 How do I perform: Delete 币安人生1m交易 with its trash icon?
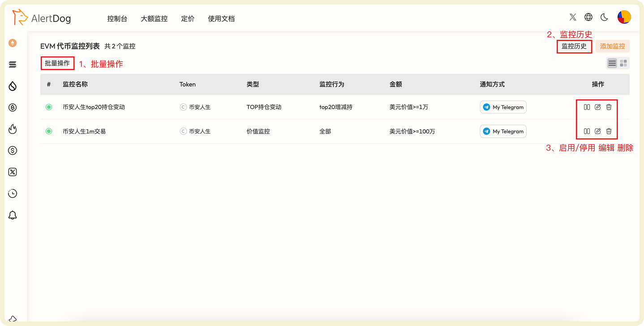tap(609, 131)
